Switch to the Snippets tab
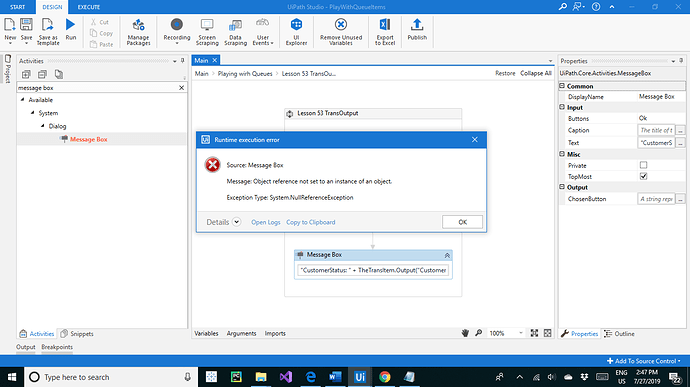Image resolution: width=690 pixels, height=387 pixels. 77,334
